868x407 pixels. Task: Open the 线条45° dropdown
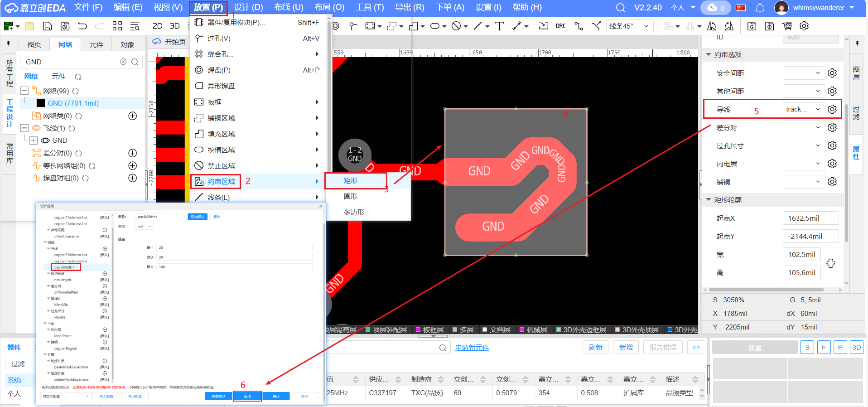click(x=629, y=26)
